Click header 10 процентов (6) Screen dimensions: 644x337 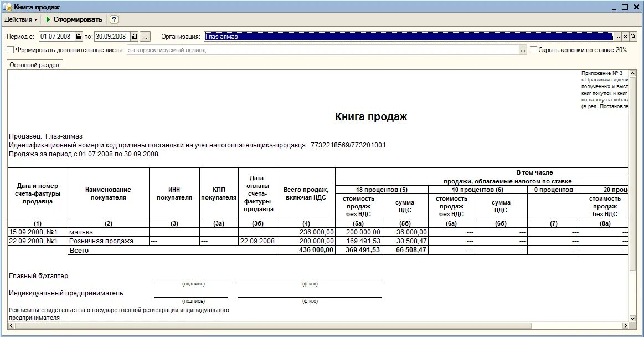pyautogui.click(x=478, y=190)
